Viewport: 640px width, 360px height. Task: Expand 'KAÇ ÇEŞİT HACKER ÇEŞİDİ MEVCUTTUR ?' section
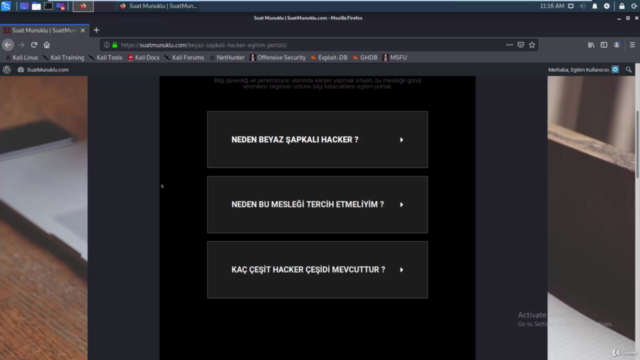pyautogui.click(x=317, y=270)
